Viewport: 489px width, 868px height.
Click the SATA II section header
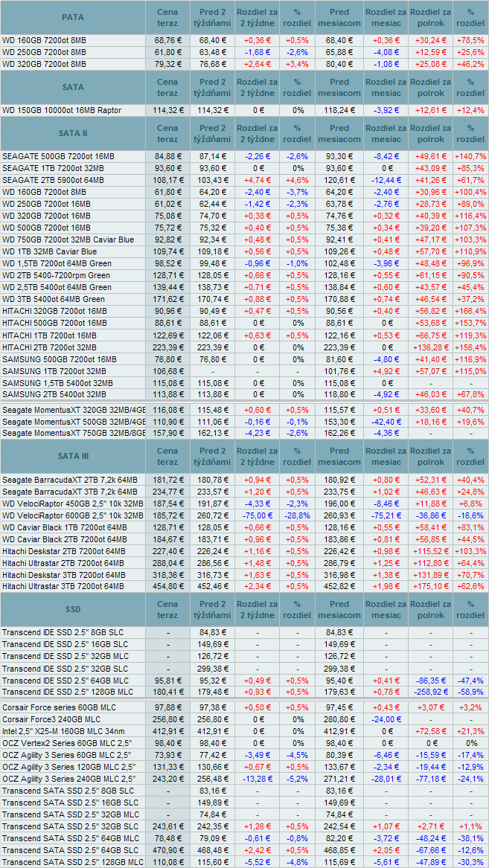point(73,133)
